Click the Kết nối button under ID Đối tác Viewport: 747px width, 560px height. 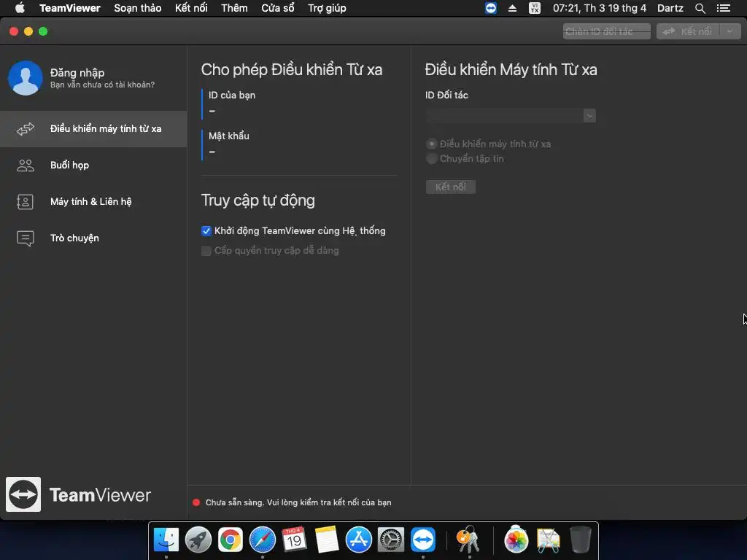click(451, 187)
